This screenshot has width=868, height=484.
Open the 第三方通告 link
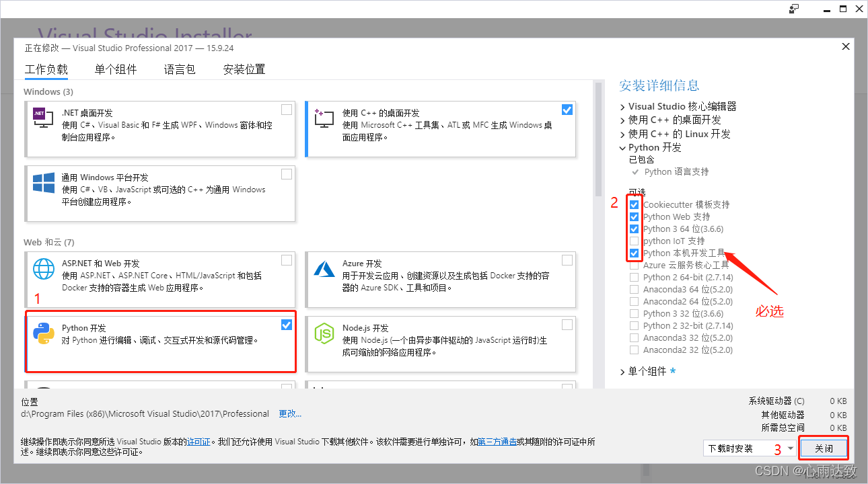coord(497,442)
